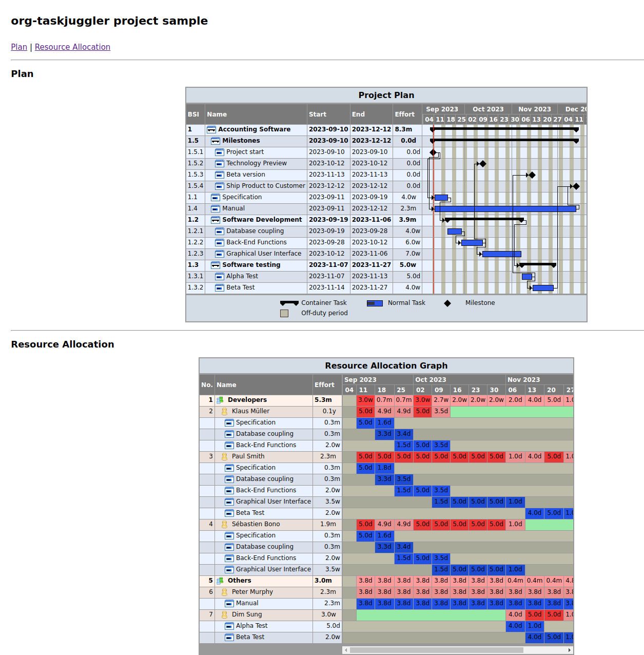
Task: Select the Ship Product to Customer milestone diamond
Action: click(576, 186)
